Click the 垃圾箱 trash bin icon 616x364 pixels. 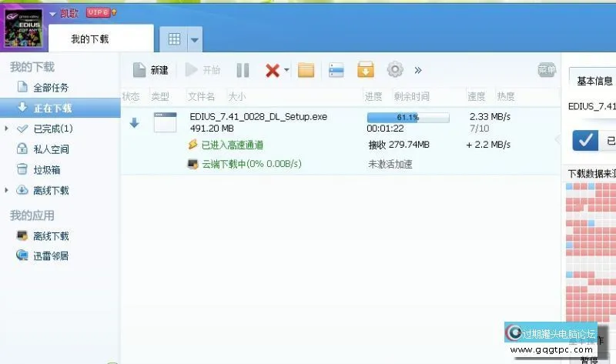(22, 169)
